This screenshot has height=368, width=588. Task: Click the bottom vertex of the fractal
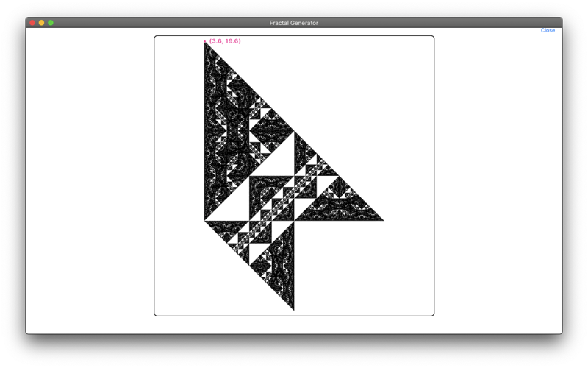[293, 309]
